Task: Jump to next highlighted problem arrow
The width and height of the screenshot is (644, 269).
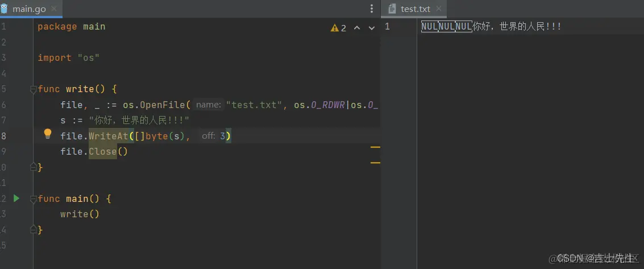Action: [x=372, y=28]
